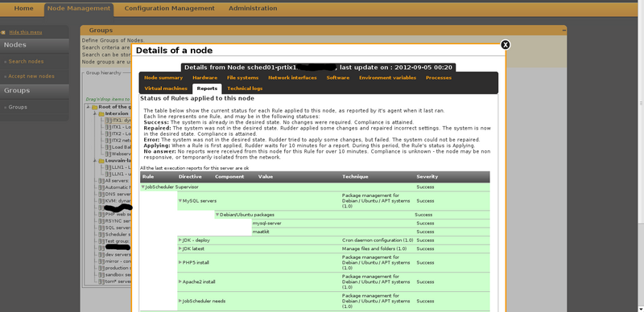Open the Processes tab
The height and width of the screenshot is (312, 644).
point(439,77)
